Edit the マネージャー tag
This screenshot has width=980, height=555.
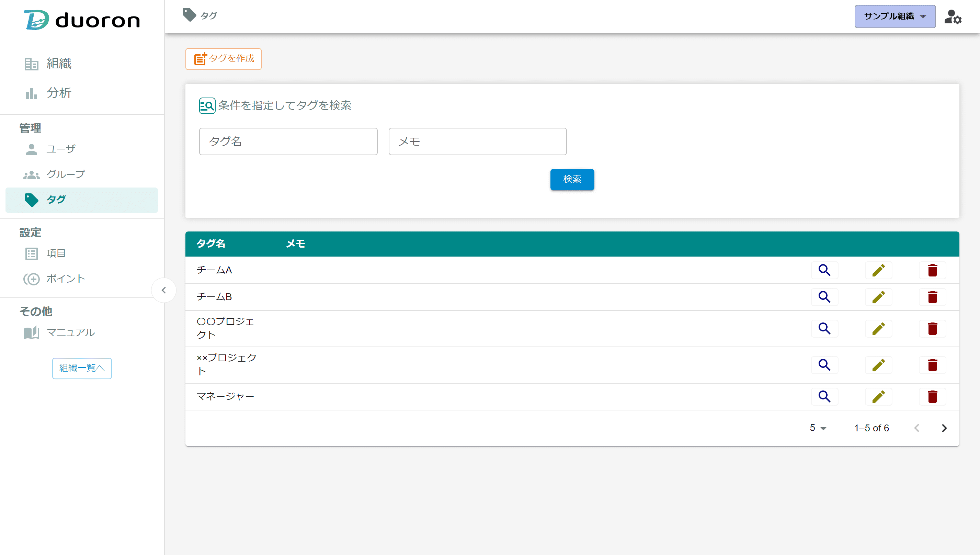coord(878,397)
